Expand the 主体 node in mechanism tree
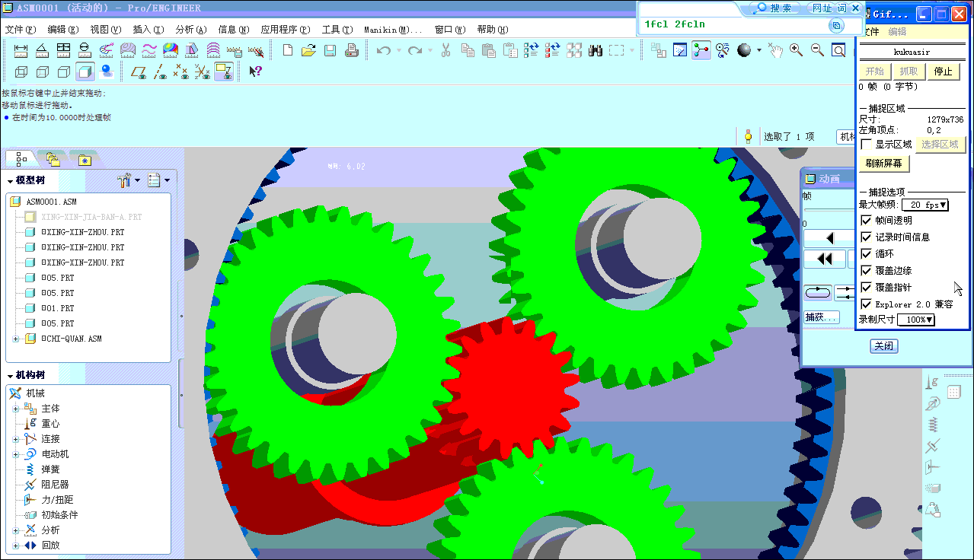 (15, 409)
